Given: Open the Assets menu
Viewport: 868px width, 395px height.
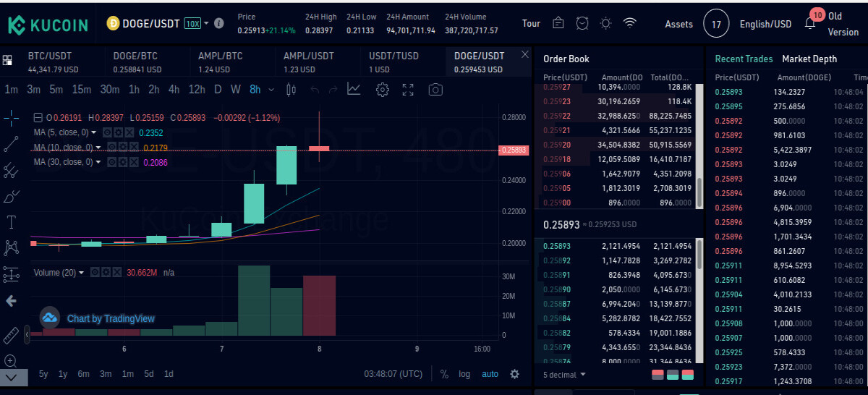Looking at the screenshot, I should click(x=679, y=24).
